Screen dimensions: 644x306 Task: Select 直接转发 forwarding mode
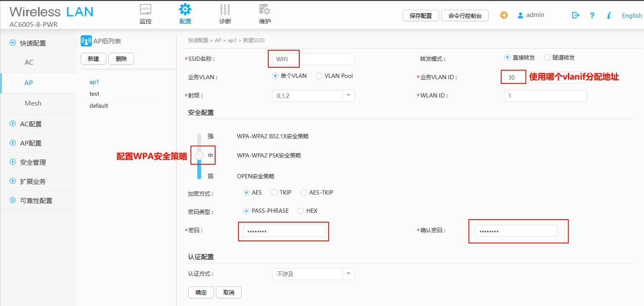pyautogui.click(x=507, y=57)
